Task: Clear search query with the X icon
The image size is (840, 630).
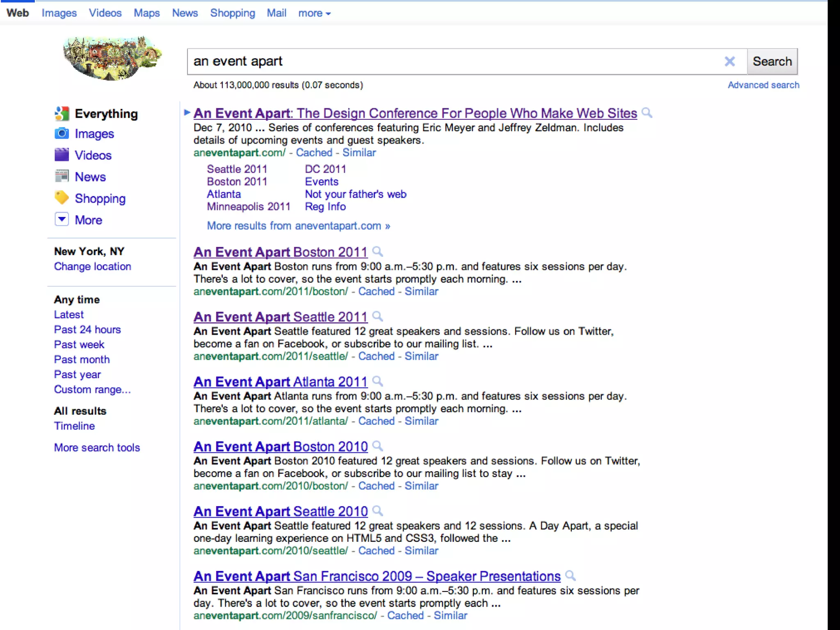Action: 729,62
